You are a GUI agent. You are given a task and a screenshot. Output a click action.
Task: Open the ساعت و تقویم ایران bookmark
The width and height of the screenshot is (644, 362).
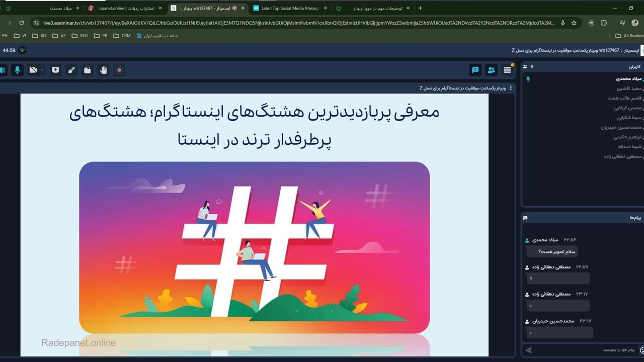pos(157,36)
